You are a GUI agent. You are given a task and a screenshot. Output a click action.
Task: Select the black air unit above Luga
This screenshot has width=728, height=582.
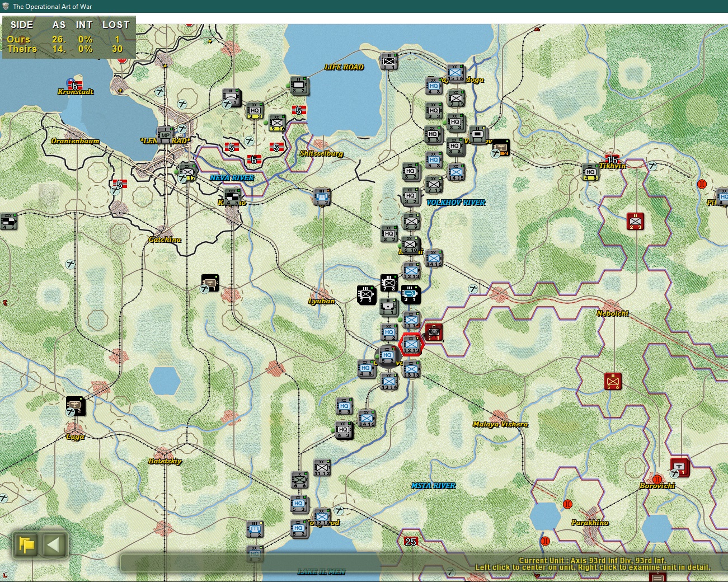click(75, 405)
